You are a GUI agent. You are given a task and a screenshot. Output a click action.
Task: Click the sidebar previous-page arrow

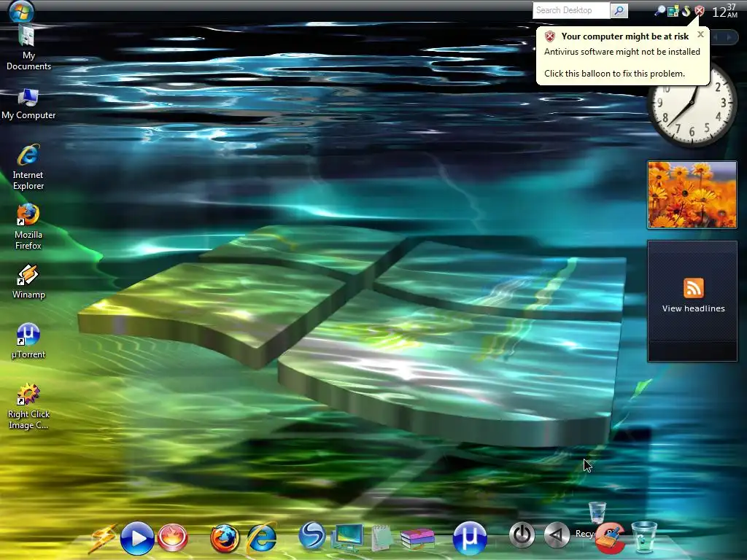tap(716, 37)
